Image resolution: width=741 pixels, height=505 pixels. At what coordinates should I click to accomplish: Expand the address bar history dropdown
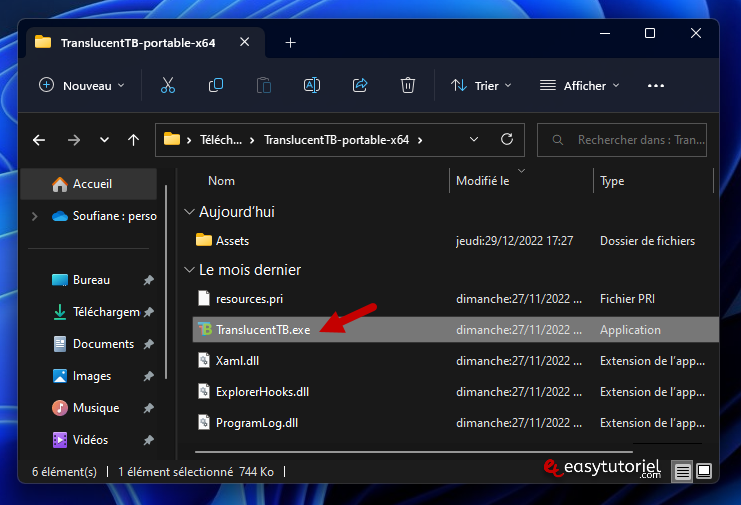pyautogui.click(x=474, y=139)
